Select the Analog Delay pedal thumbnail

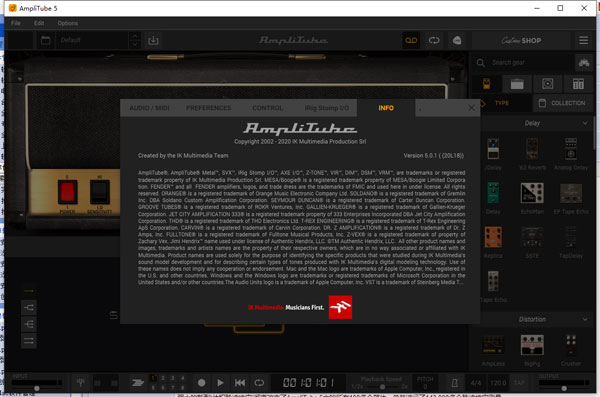tap(571, 149)
